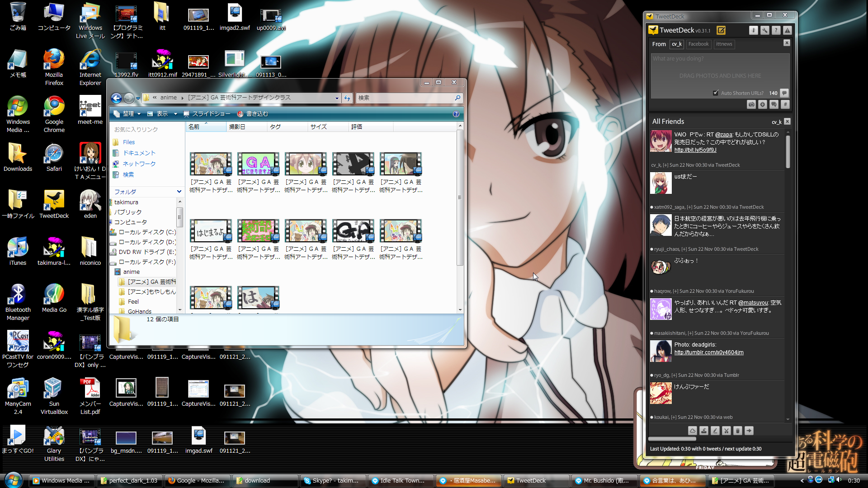Click the yellow compose tweet icon in TweetDeck
Viewport: 868px width, 488px height.
[x=721, y=30]
